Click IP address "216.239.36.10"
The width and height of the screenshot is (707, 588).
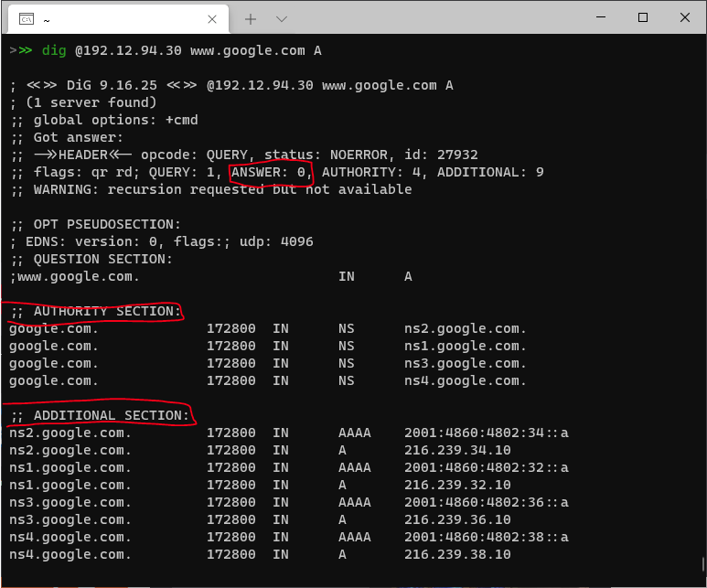pyautogui.click(x=457, y=519)
